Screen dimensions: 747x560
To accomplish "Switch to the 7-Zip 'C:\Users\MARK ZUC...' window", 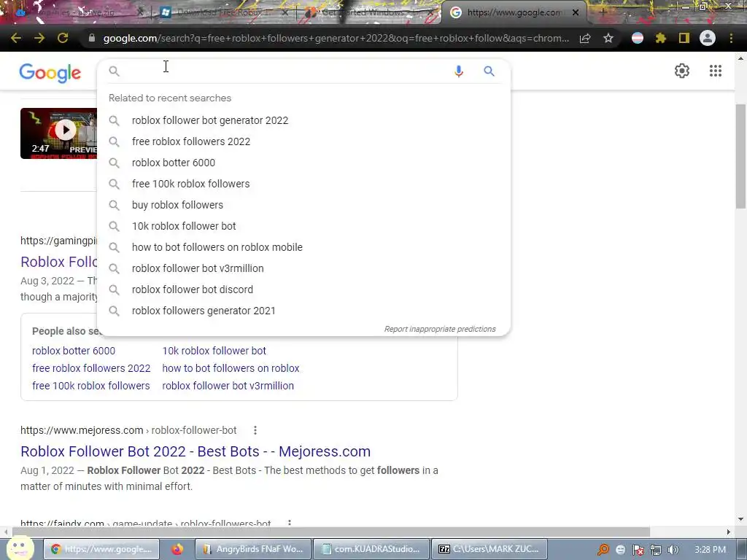I will [x=489, y=549].
